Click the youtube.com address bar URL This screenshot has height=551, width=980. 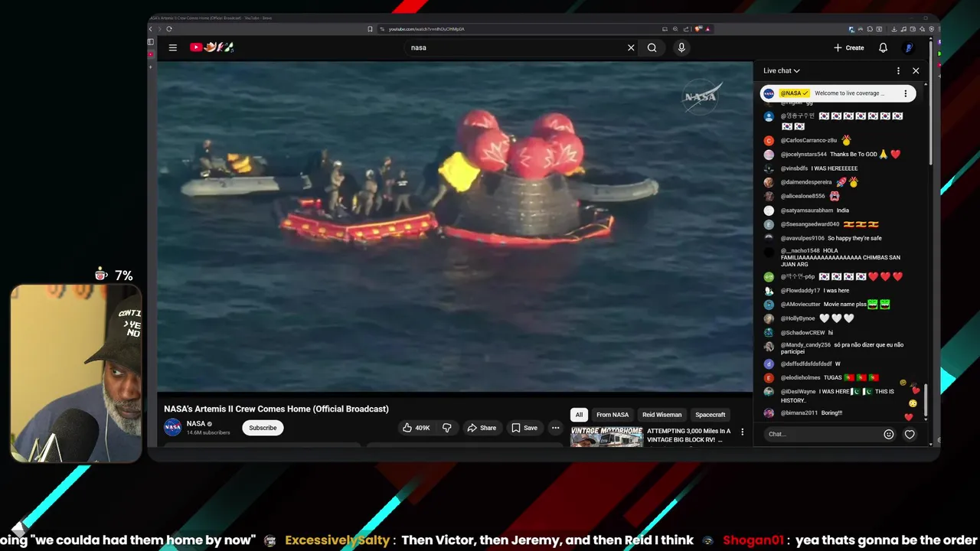click(426, 29)
